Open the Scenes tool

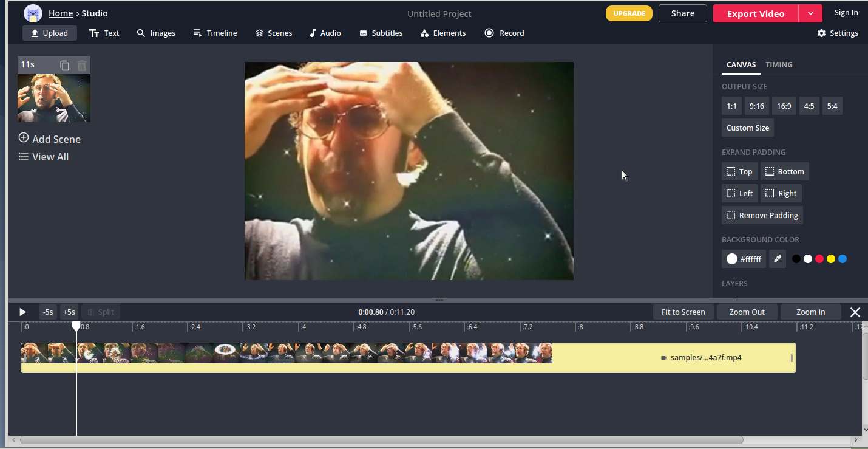274,33
